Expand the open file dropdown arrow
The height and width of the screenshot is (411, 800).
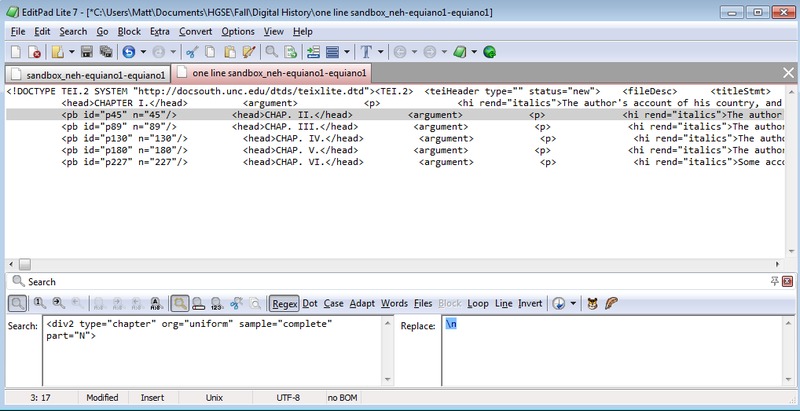(x=71, y=52)
